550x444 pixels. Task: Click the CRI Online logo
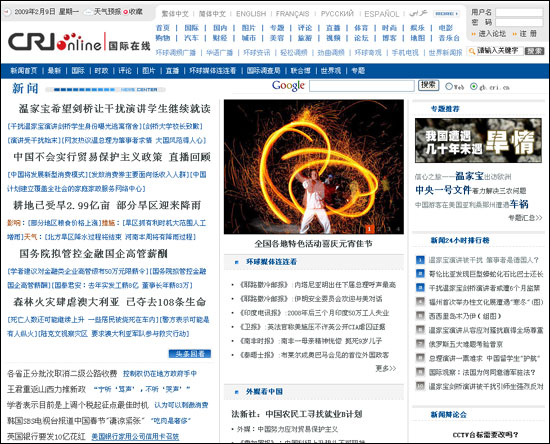(79, 42)
